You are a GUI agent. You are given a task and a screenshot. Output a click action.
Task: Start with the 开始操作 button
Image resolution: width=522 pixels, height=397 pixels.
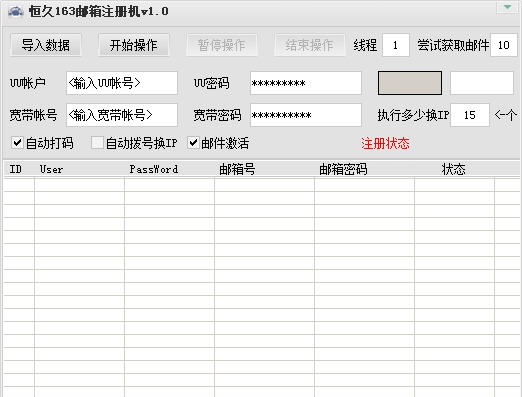133,45
